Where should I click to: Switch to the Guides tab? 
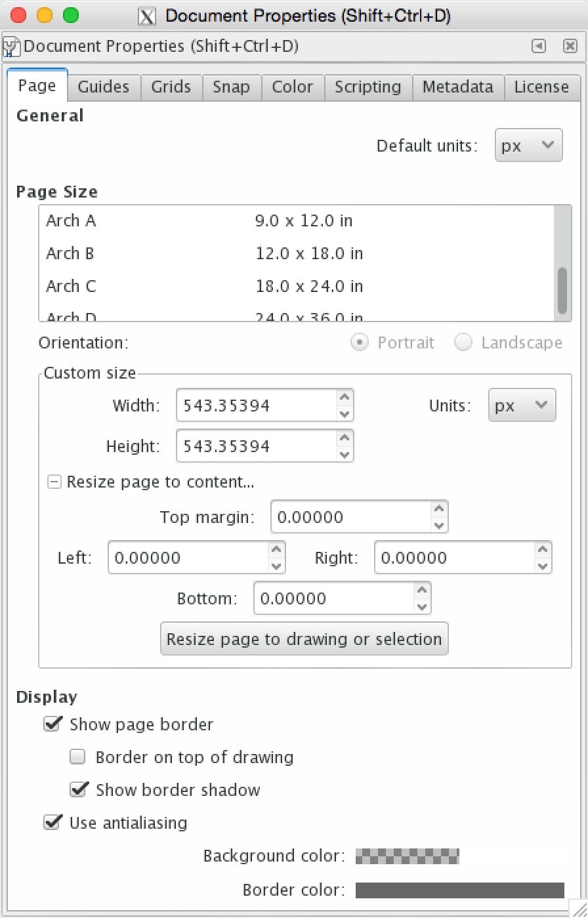[104, 87]
